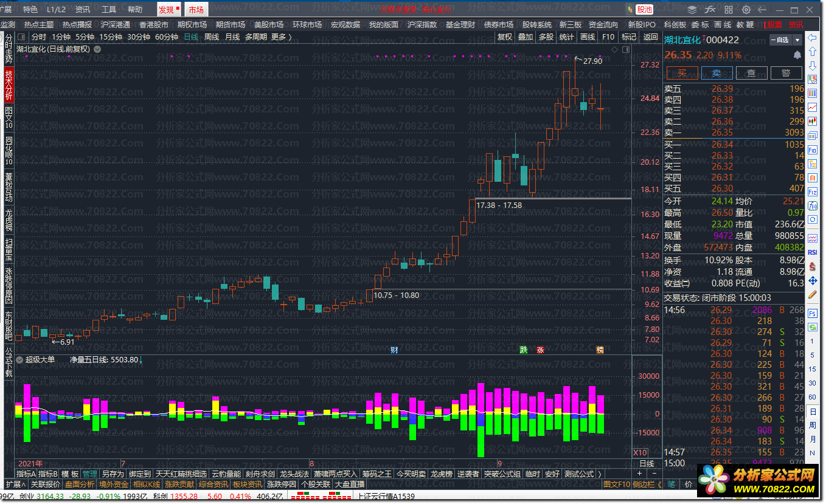Click the 查 query button
Screen dimensions: 826x504
click(x=751, y=73)
